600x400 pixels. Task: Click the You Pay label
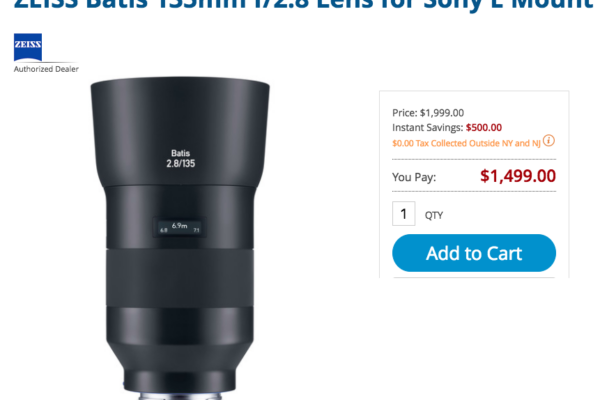pyautogui.click(x=414, y=178)
